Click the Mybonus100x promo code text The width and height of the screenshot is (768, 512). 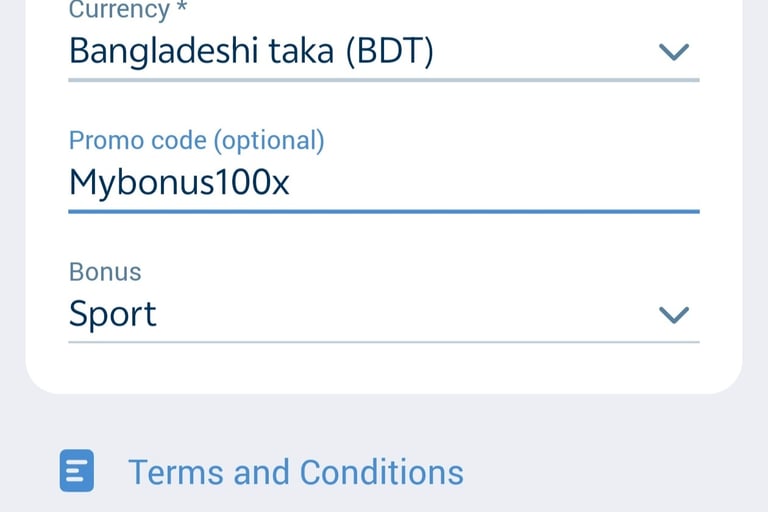tap(179, 183)
